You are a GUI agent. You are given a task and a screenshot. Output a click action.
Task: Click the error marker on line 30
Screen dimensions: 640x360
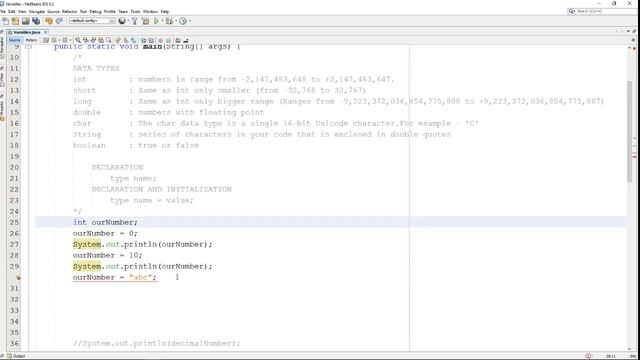[18, 278]
